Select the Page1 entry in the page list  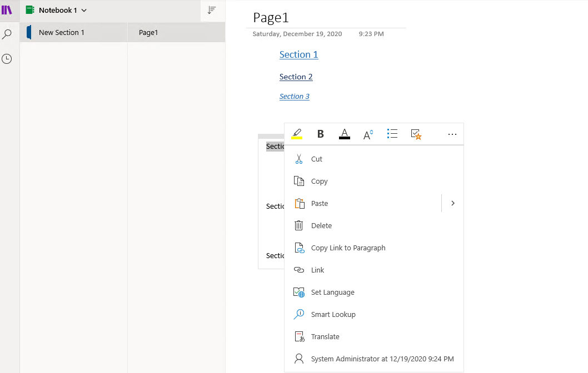(176, 33)
